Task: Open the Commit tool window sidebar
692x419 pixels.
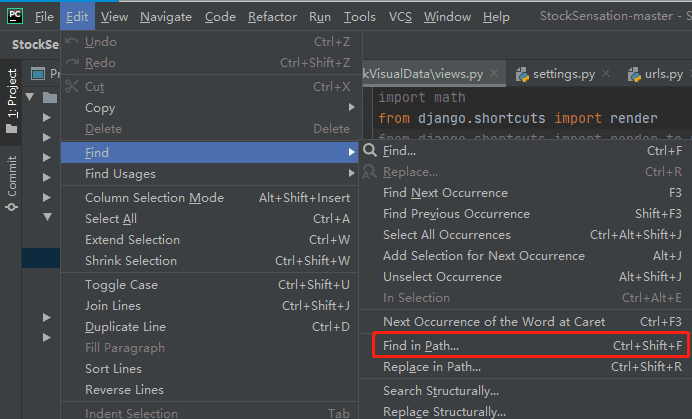Action: click(12, 182)
